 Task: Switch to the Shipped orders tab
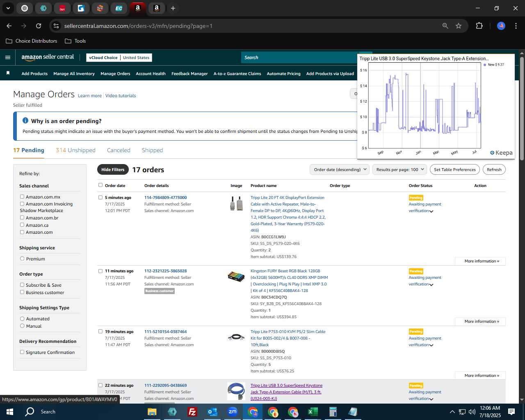[x=152, y=150]
